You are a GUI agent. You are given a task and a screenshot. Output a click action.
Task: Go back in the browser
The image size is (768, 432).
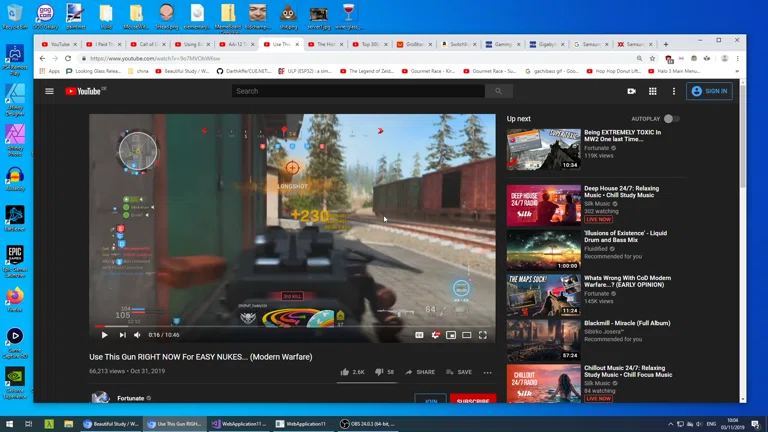click(42, 58)
